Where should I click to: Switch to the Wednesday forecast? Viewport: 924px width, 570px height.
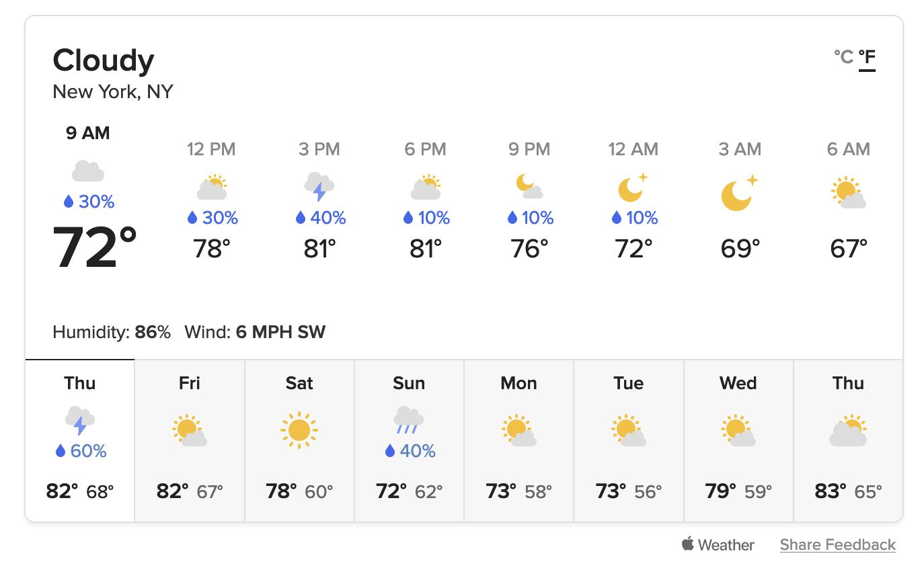[738, 440]
